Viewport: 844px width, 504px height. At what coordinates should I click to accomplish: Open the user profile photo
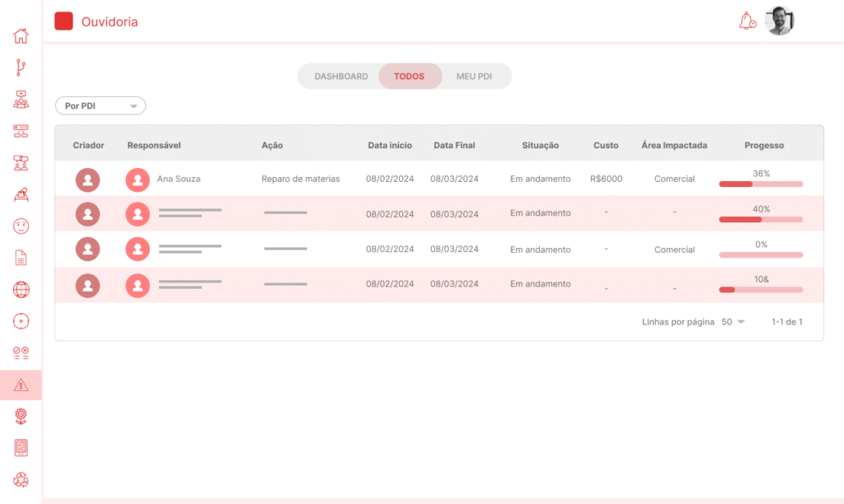coord(779,21)
